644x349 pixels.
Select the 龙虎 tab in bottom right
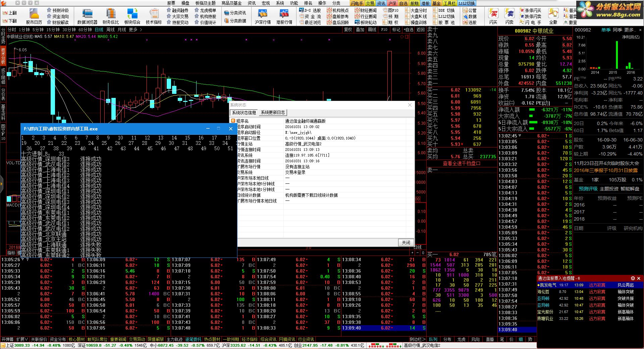coord(461,339)
